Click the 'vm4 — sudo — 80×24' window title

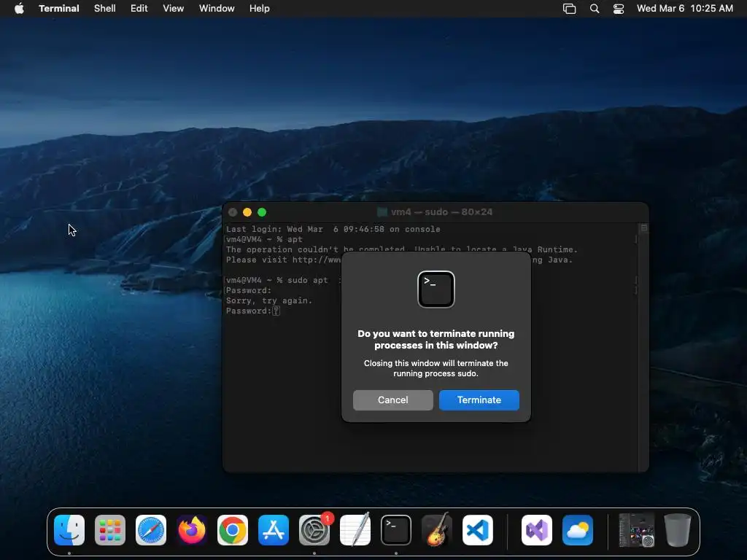point(441,212)
